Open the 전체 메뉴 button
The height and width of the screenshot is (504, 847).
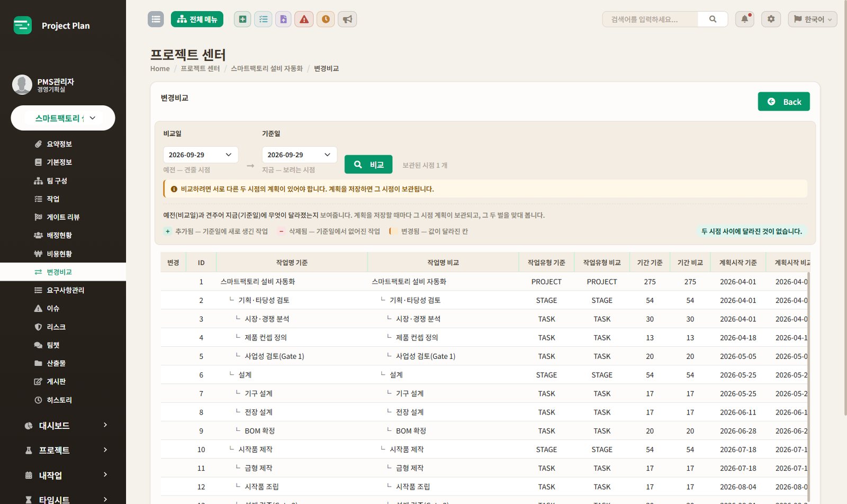(x=197, y=19)
